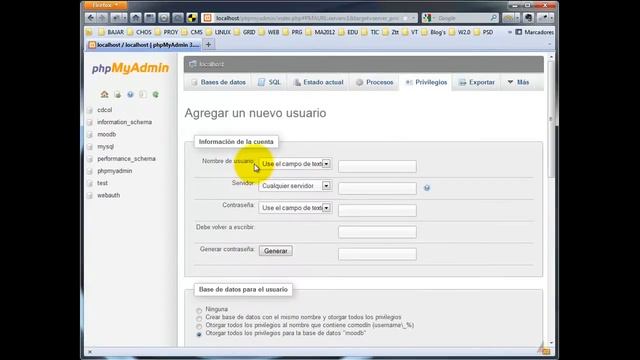Image resolution: width=640 pixels, height=360 pixels.
Task: Reload the navigation frame with green icon
Action: click(x=156, y=94)
